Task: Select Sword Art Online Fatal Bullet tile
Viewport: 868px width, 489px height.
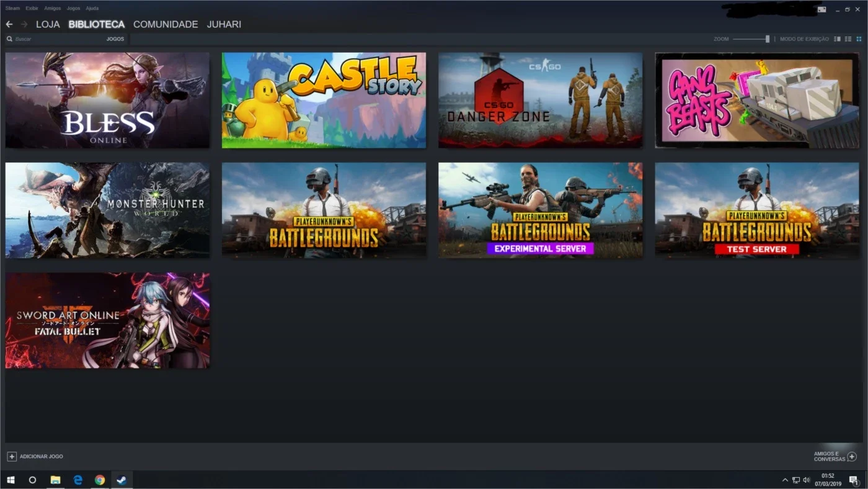Action: [x=107, y=320]
